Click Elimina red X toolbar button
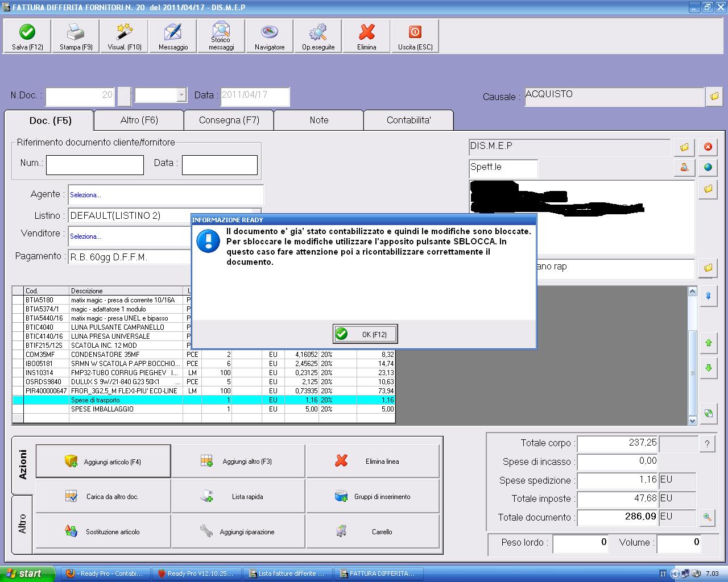The height and width of the screenshot is (582, 728). 367,37
